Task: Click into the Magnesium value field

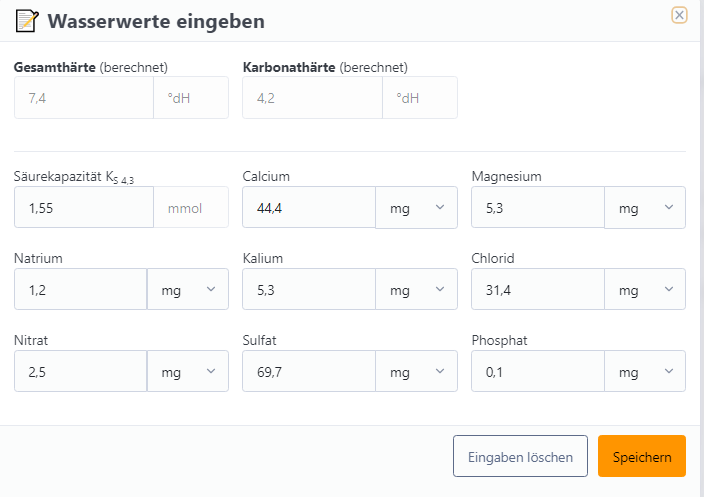Action: (x=538, y=207)
